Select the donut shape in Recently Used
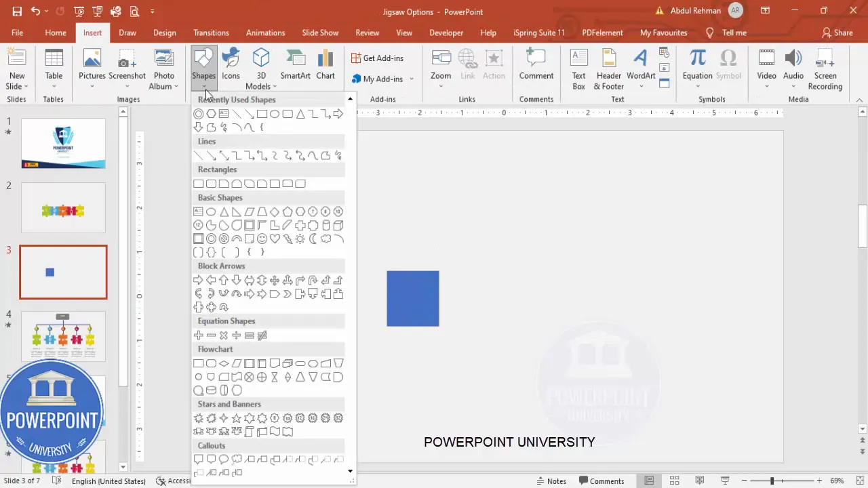Screen dimensions: 868x488 pos(198,114)
